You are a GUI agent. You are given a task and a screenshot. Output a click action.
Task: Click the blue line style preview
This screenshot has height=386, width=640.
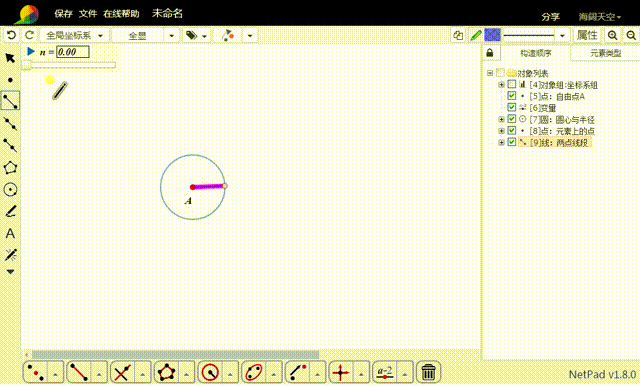(529, 35)
